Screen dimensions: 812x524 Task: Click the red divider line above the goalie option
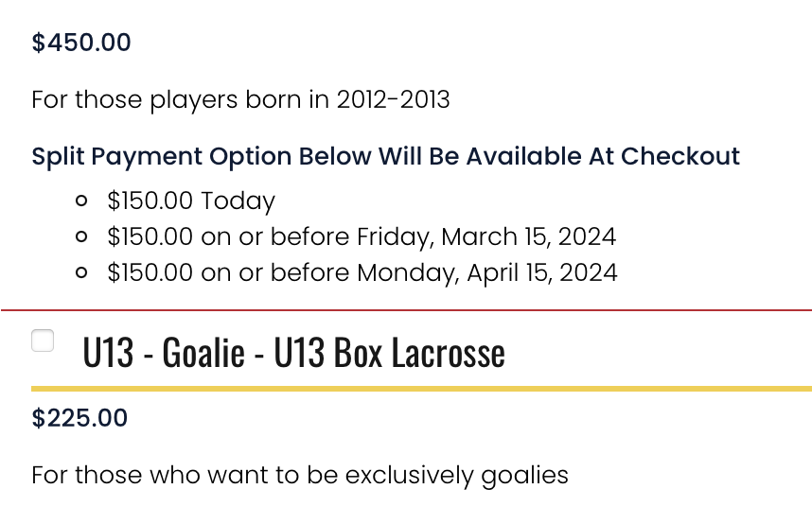click(406, 310)
